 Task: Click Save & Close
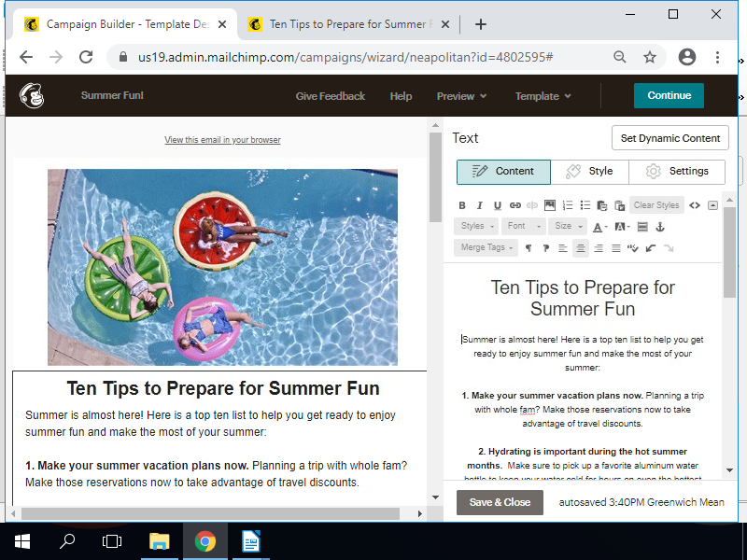point(500,502)
